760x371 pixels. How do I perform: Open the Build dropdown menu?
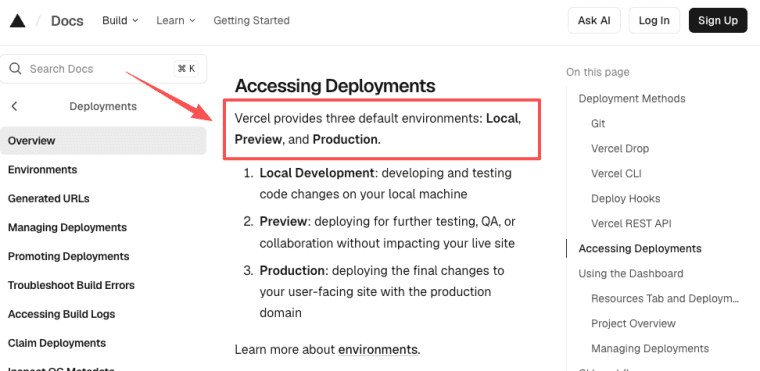120,20
